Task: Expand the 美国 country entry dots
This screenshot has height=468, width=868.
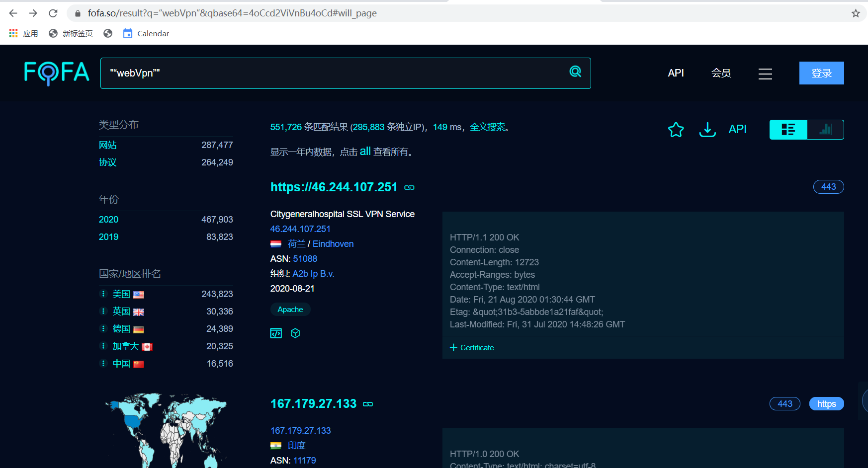Action: (103, 294)
